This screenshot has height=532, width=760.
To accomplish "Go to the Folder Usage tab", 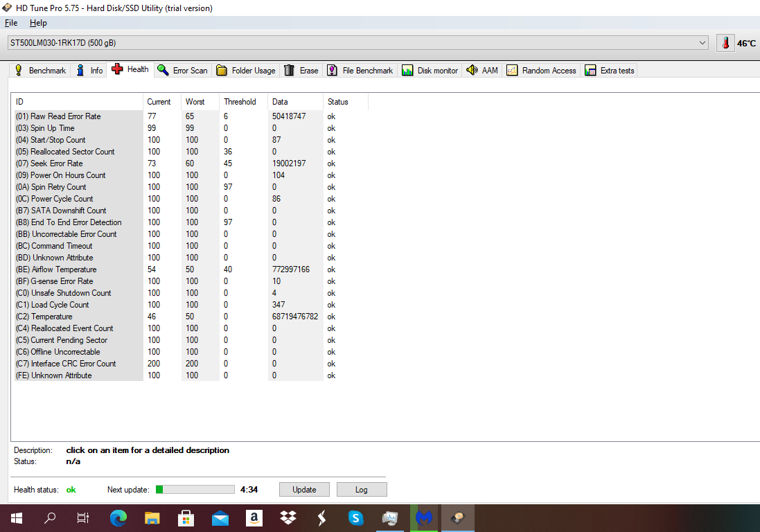I will tap(246, 70).
